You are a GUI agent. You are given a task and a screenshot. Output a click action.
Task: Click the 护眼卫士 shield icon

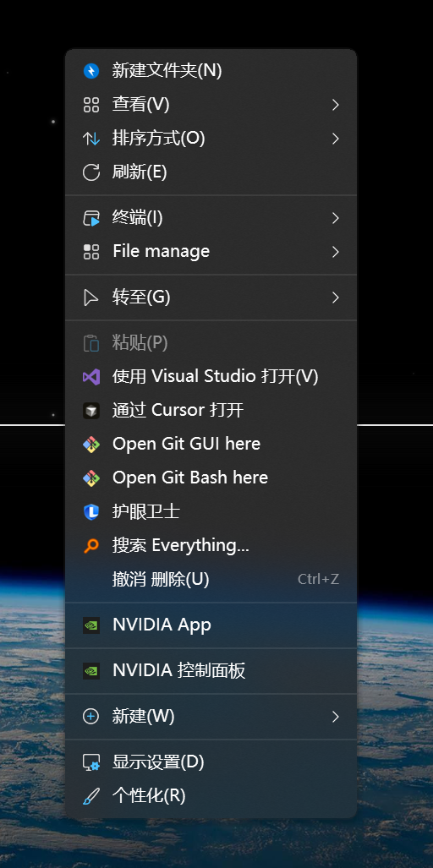point(90,512)
